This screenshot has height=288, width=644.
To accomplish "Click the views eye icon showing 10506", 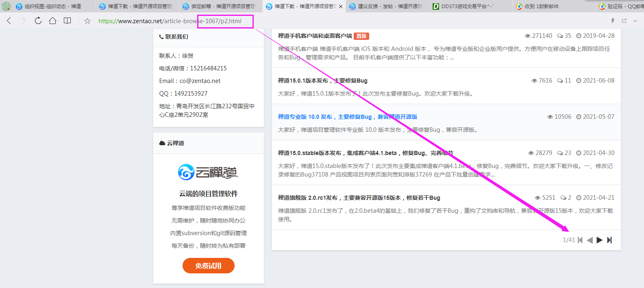I will [x=550, y=117].
